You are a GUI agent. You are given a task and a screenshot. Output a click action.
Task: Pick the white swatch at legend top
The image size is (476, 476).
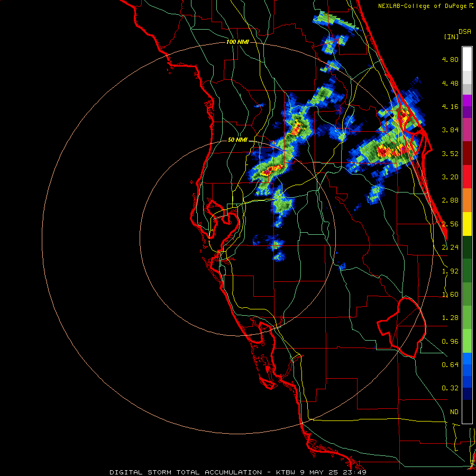tap(467, 59)
